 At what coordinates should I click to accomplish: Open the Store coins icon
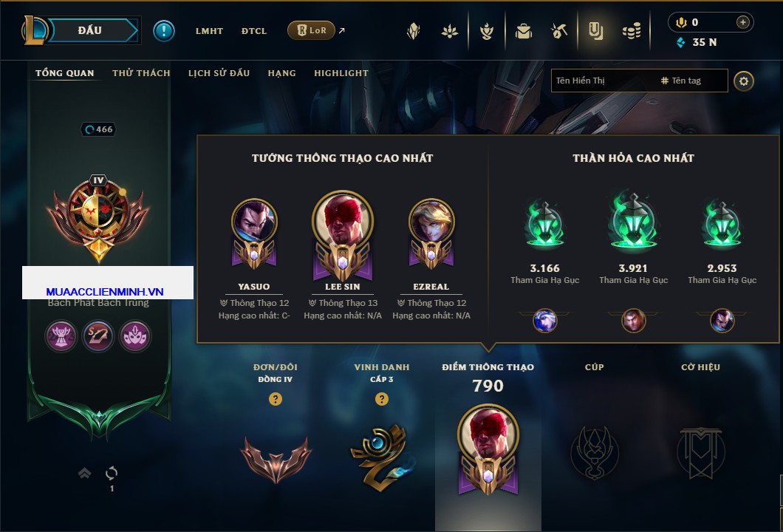pyautogui.click(x=632, y=32)
